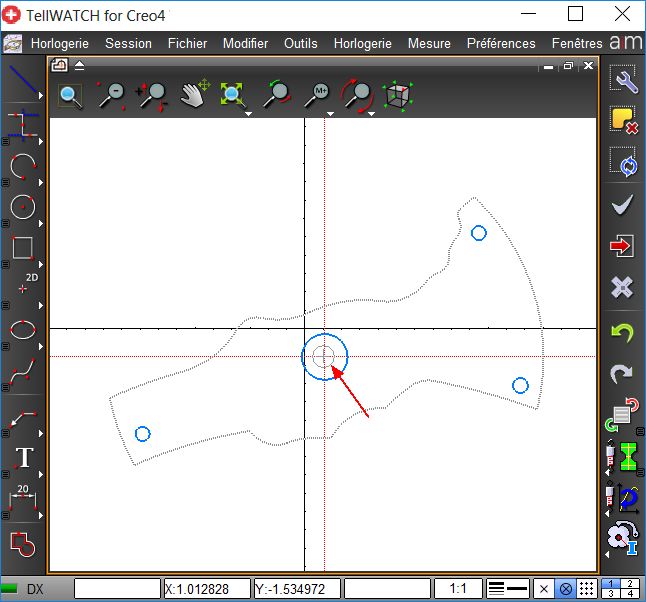
Task: Click the white checkmark validate icon
Action: pyautogui.click(x=622, y=205)
